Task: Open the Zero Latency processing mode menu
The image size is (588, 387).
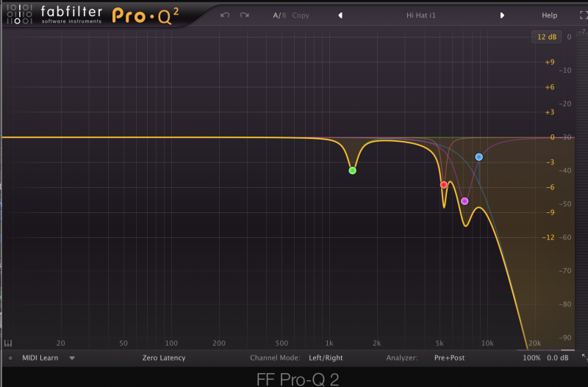Action: (164, 358)
